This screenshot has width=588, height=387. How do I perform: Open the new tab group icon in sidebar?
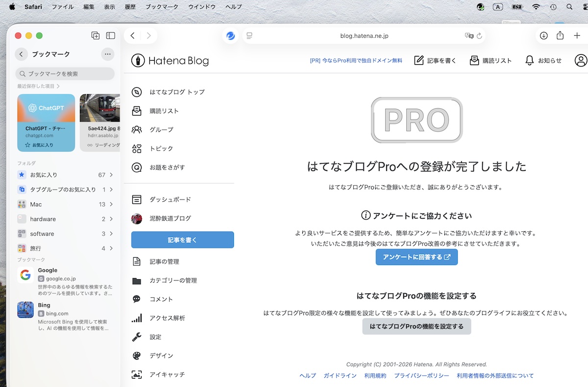(x=96, y=36)
